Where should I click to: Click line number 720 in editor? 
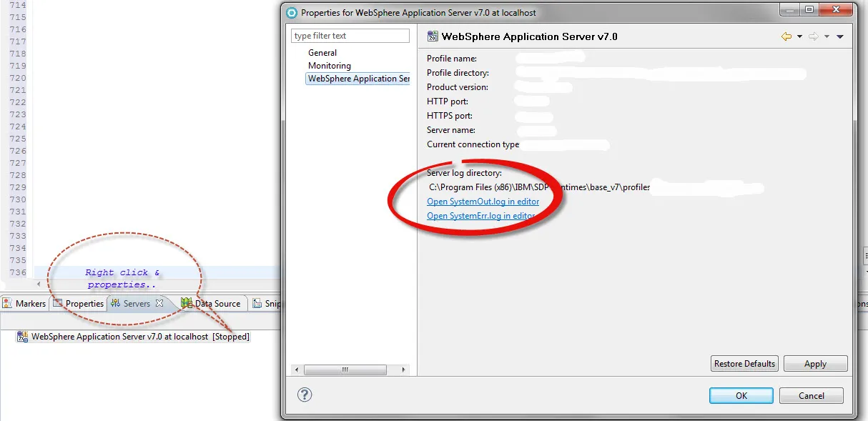(x=18, y=78)
